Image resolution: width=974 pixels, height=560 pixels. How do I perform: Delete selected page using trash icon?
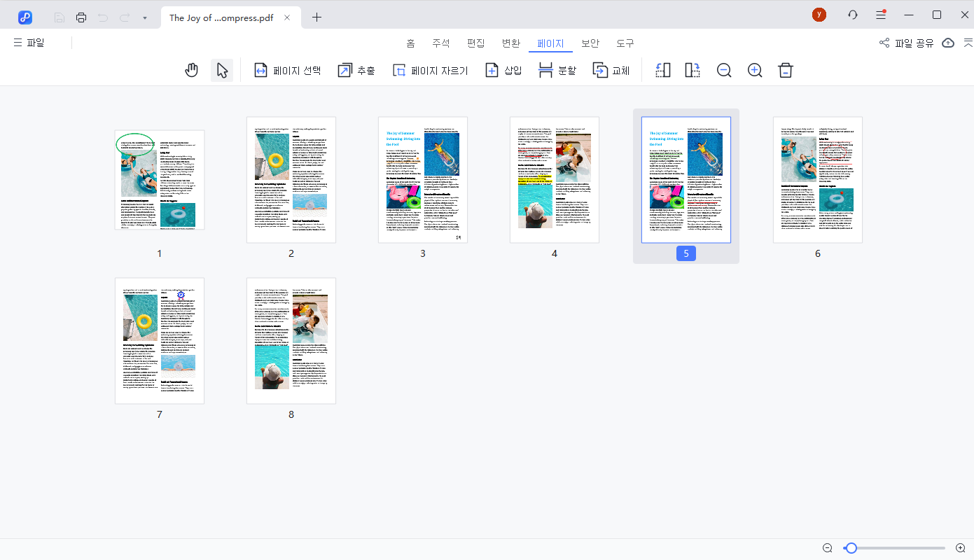(x=785, y=69)
